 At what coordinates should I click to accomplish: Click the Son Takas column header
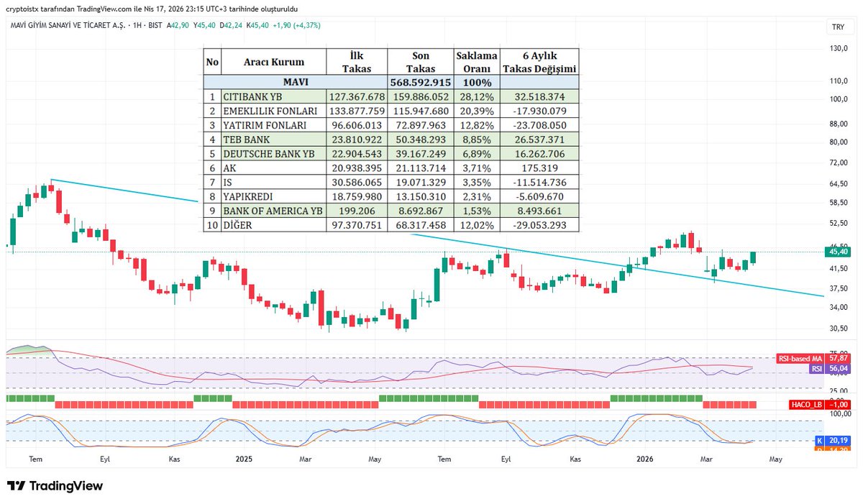421,62
